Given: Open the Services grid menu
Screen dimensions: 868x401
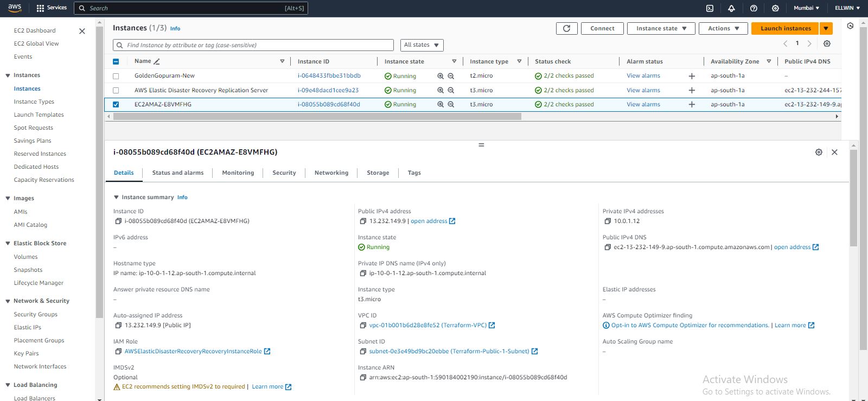Looking at the screenshot, I should point(51,8).
